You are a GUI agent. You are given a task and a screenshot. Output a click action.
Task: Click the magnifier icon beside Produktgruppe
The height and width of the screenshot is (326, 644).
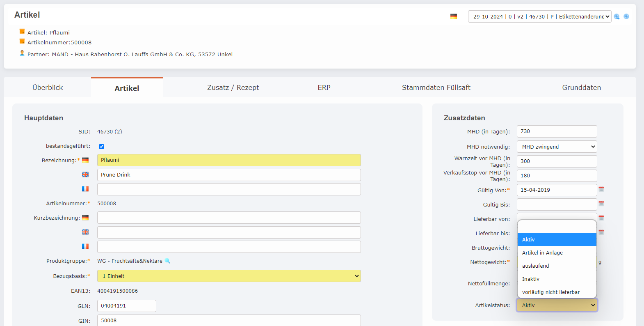click(x=167, y=261)
